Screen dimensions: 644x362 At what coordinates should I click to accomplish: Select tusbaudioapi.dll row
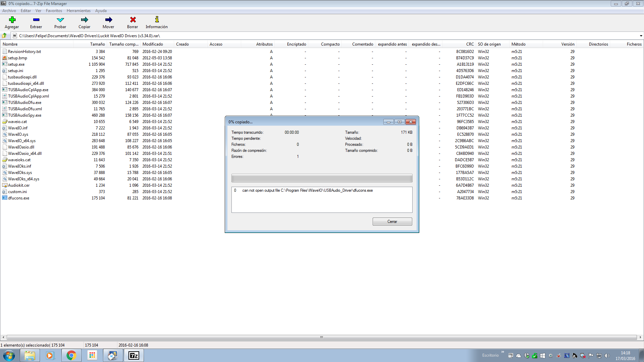[x=322, y=77]
